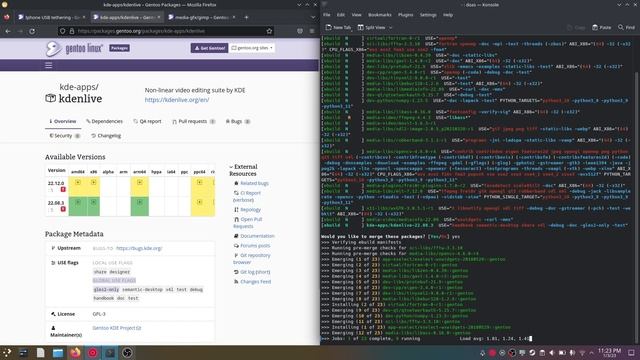This screenshot has height=360, width=640.
Task: Switch to the Iphone USB tethering tab
Action: pyautogui.click(x=50, y=17)
